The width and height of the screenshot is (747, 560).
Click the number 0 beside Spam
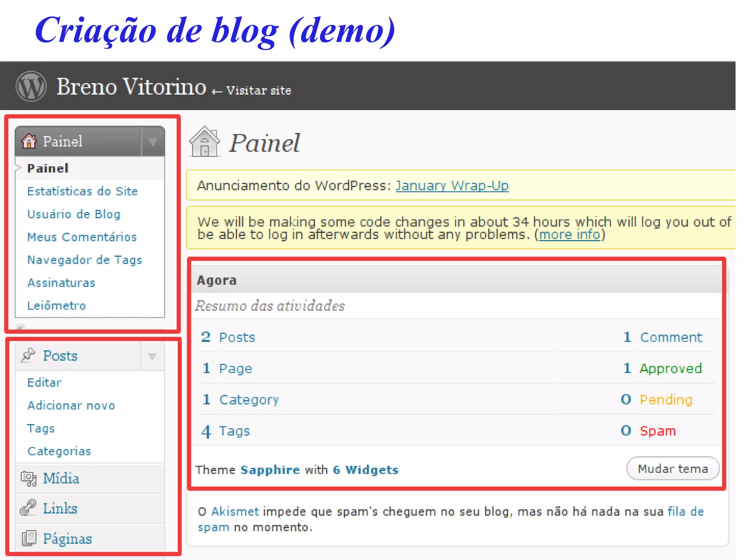click(626, 431)
